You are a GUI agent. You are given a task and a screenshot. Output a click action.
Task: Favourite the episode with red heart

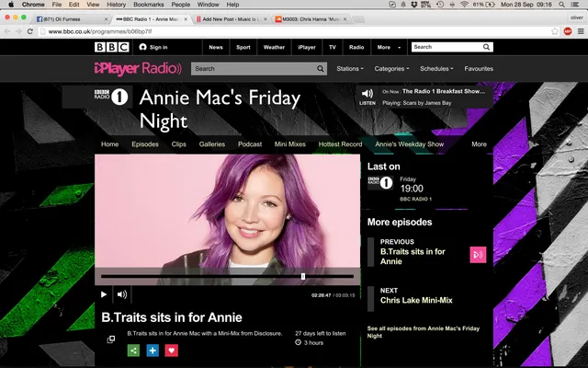click(172, 351)
